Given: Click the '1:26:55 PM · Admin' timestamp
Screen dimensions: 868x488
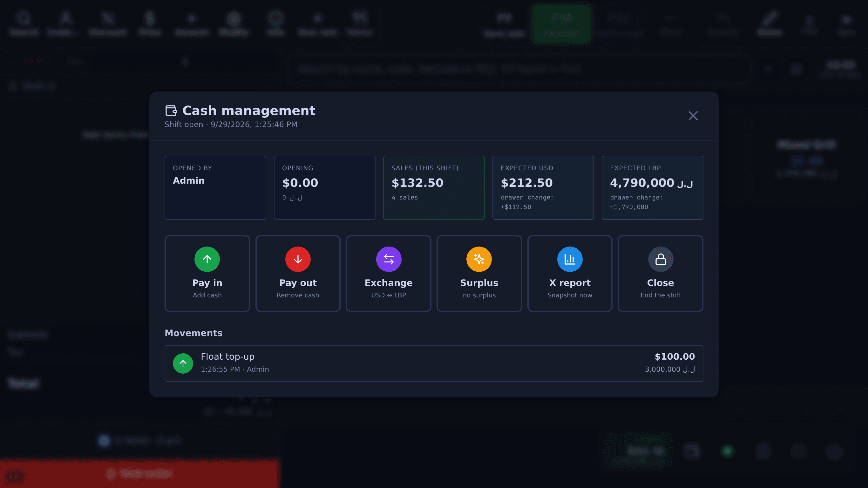Looking at the screenshot, I should click(234, 369).
